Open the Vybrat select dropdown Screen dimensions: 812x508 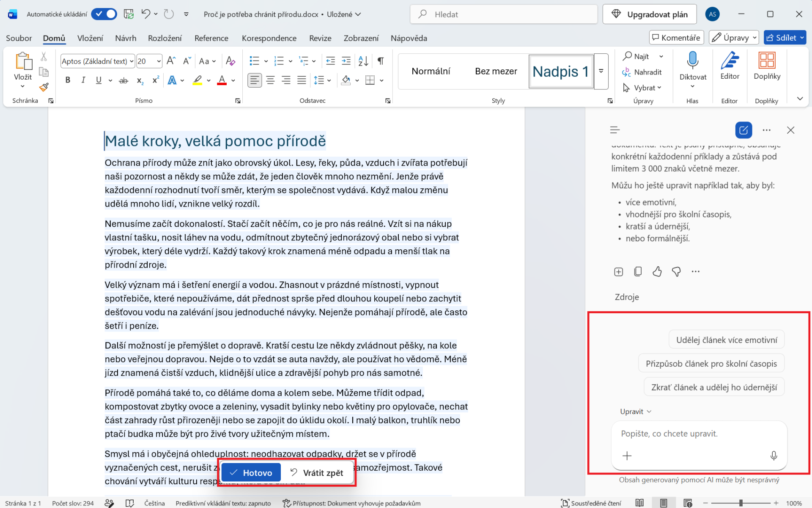point(642,88)
